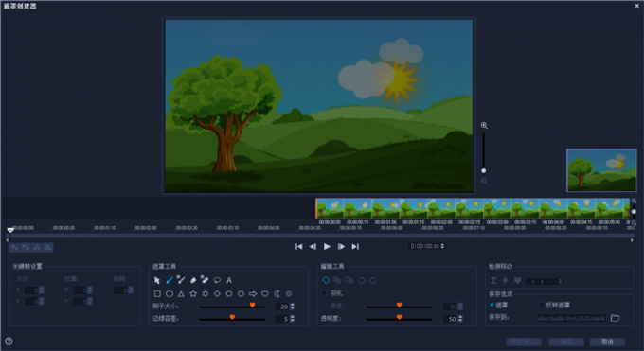Choose the heart shape tool
Image resolution: width=644 pixels, height=351 pixels.
(x=265, y=294)
